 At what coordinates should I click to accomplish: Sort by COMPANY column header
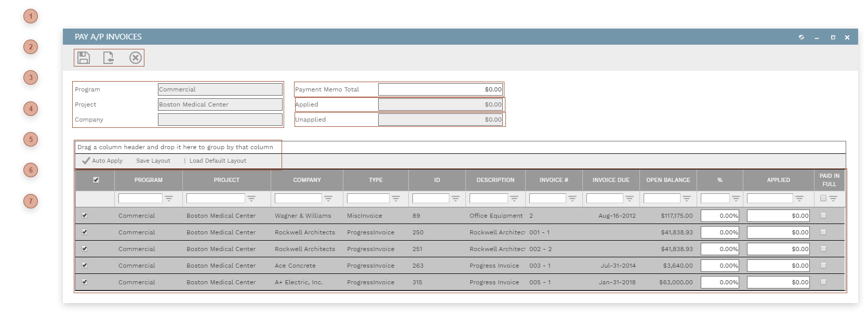tap(307, 180)
